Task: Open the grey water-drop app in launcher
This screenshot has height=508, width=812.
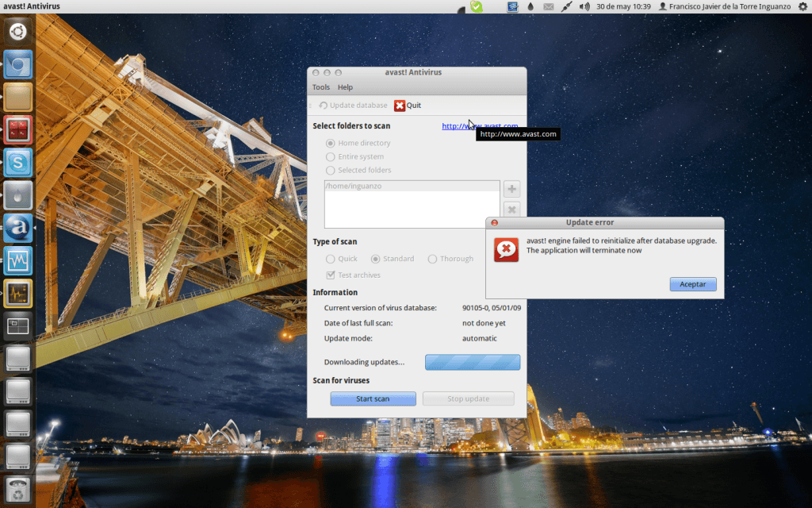Action: click(17, 195)
